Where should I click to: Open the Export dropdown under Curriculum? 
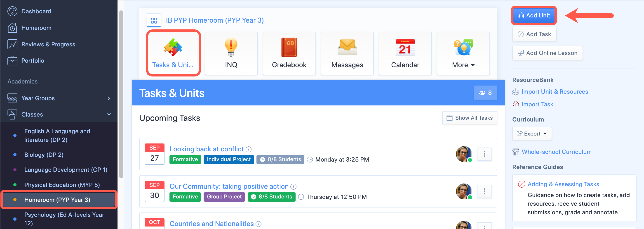click(532, 134)
